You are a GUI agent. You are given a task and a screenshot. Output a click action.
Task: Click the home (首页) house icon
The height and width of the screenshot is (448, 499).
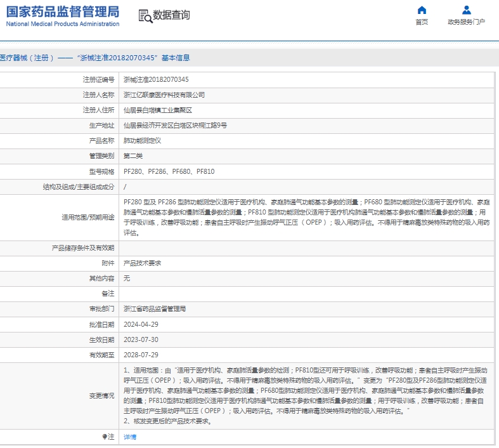[x=422, y=10]
